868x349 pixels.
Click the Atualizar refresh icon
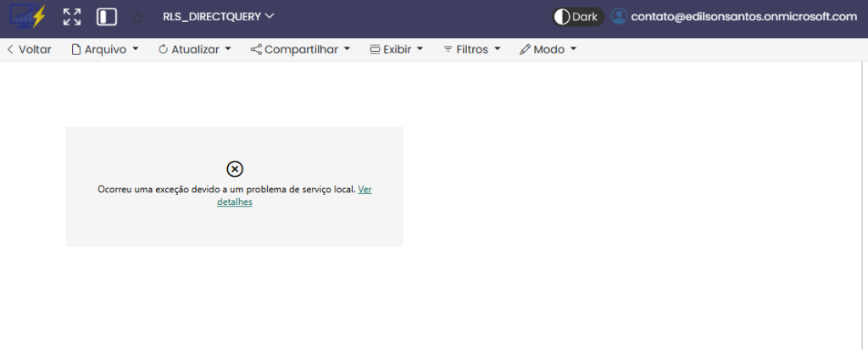click(163, 49)
